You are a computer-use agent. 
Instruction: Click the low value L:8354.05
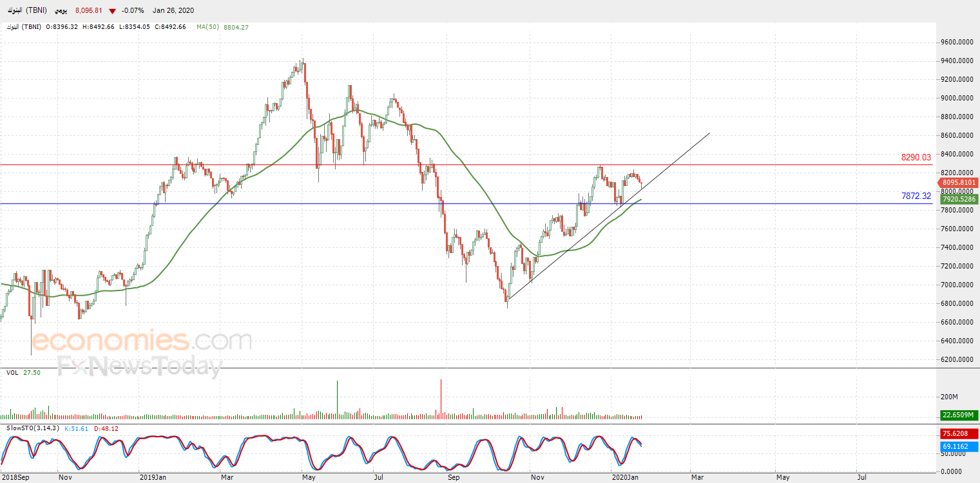(x=134, y=27)
